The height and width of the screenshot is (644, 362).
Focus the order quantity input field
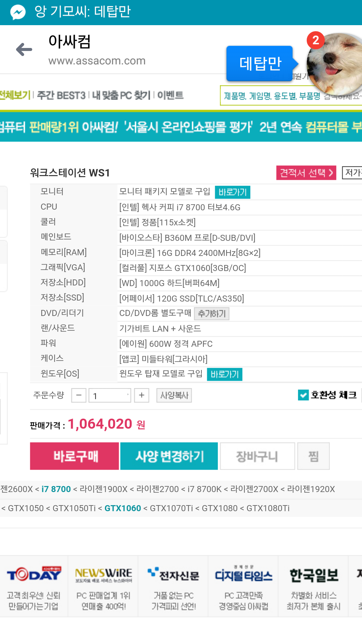pos(110,395)
